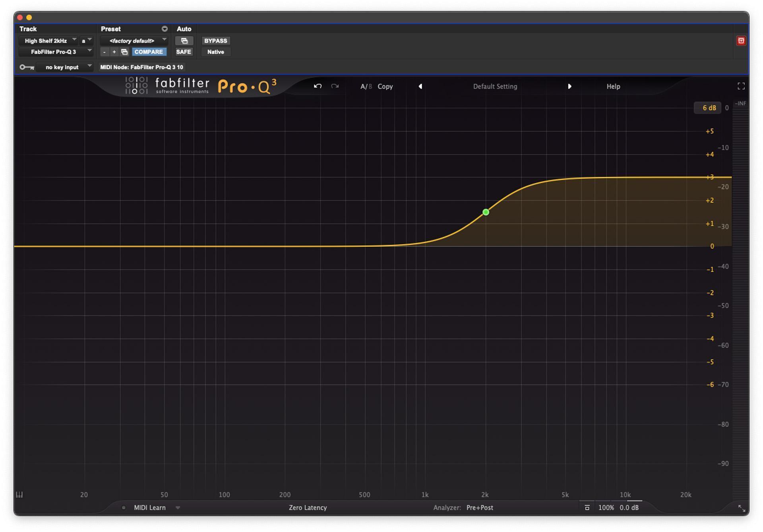Click the automation icon under Auto
Image resolution: width=763 pixels, height=532 pixels.
point(184,41)
